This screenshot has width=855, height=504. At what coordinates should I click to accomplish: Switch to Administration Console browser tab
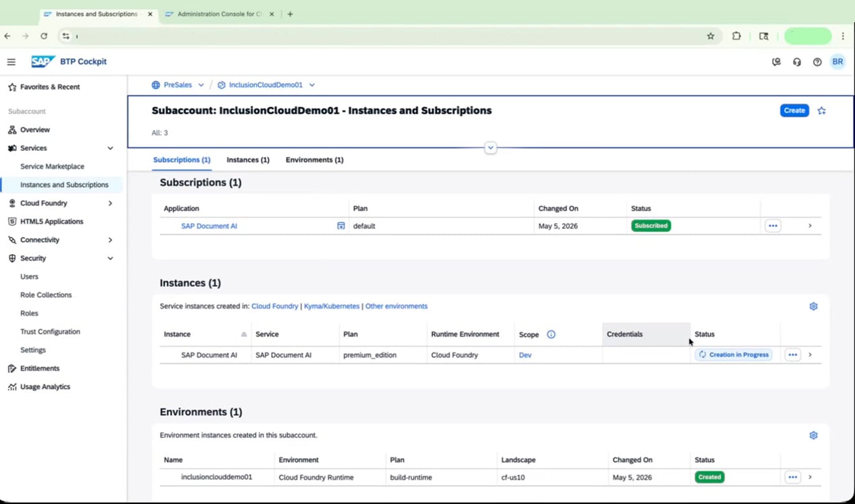tap(219, 14)
